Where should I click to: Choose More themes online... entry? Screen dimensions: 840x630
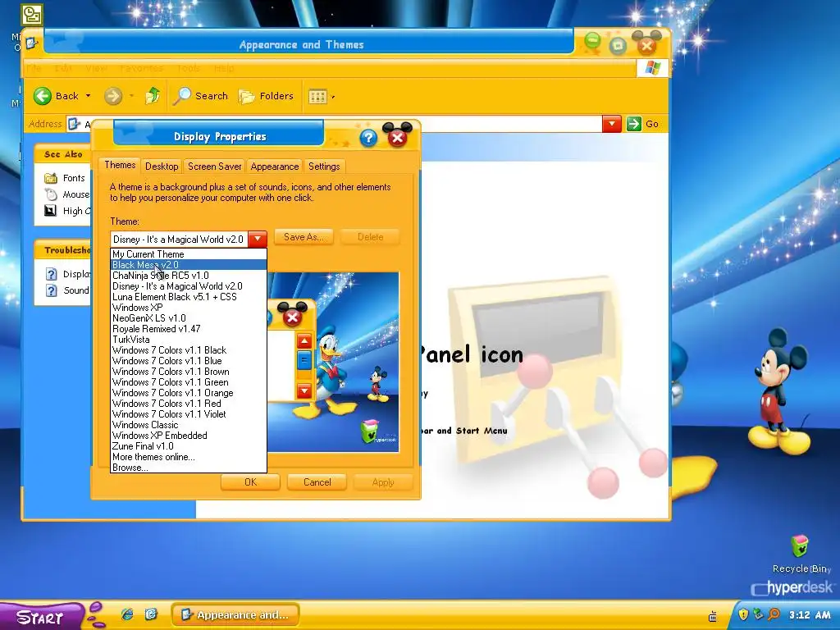coord(189,457)
